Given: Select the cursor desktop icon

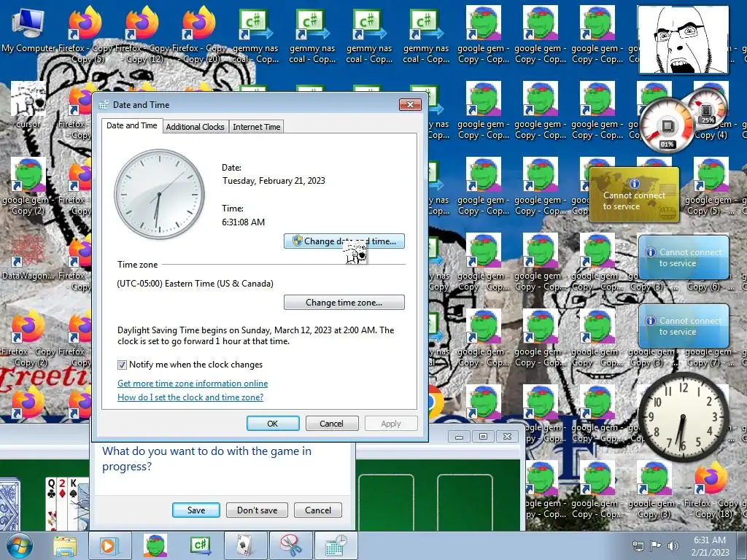Looking at the screenshot, I should click(x=28, y=106).
